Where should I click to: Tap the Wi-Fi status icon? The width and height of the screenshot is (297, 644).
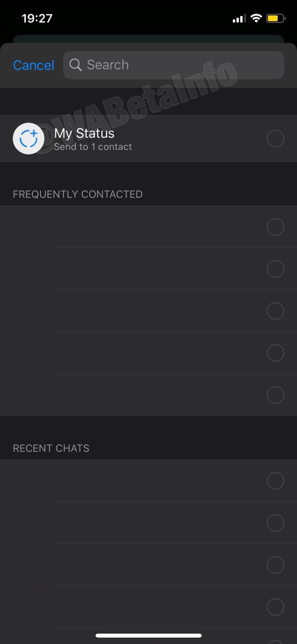coord(256,18)
